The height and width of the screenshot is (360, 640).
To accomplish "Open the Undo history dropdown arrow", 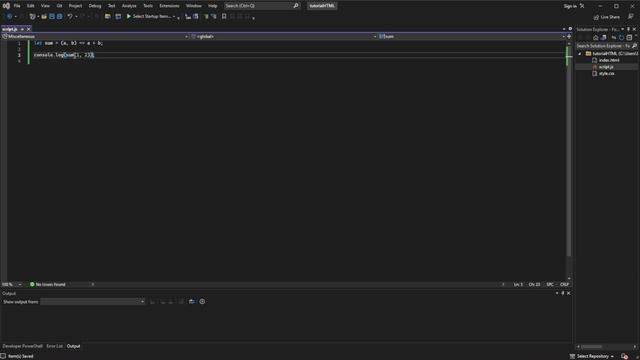I will (x=76, y=17).
